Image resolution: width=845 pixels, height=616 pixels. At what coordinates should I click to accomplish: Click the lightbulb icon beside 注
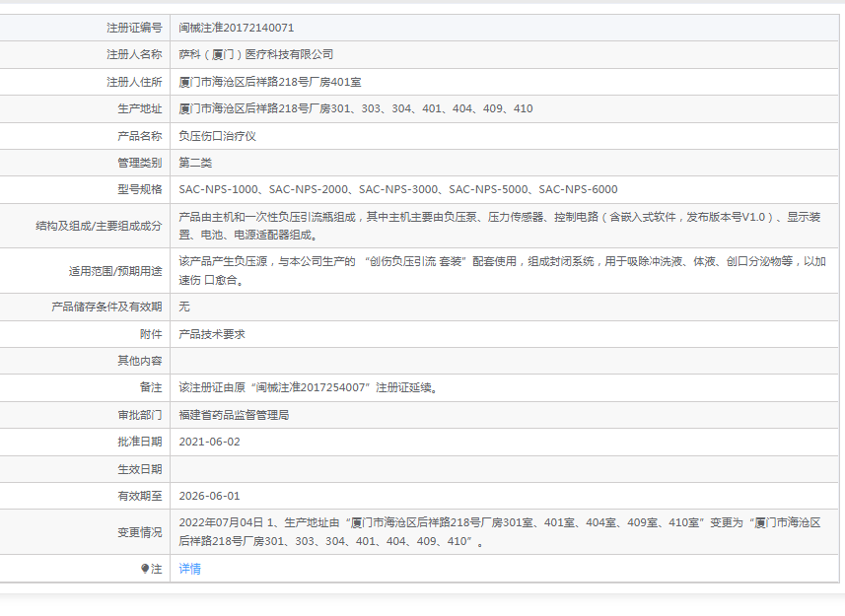coord(144,569)
